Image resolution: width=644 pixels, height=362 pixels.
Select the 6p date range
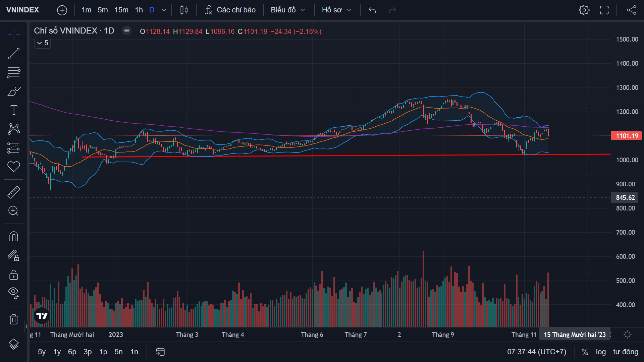click(72, 352)
